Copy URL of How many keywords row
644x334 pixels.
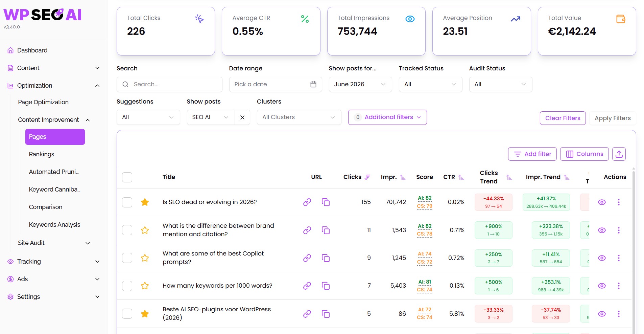click(x=326, y=286)
